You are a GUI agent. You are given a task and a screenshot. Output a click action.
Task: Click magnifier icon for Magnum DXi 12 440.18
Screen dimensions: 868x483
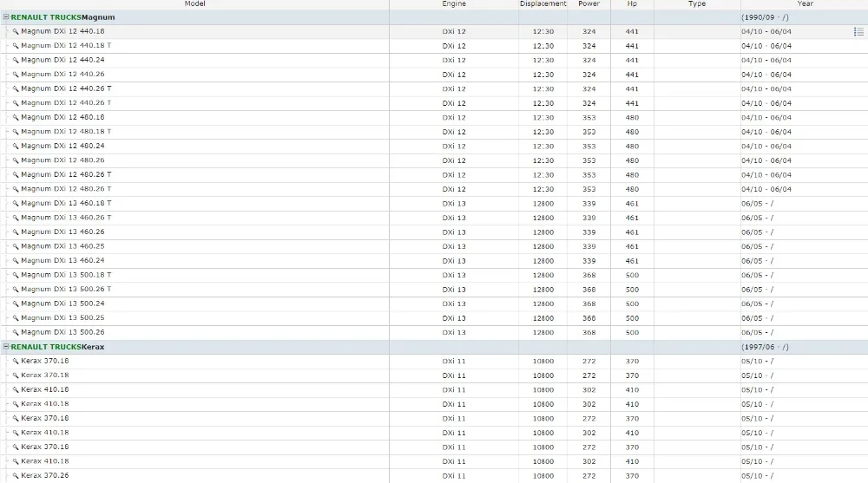tap(16, 31)
